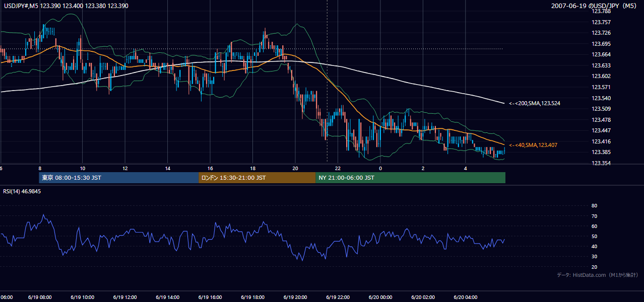Click the chart title 2007-06-19 のUSD/JPY (M5)
The width and height of the screenshot is (644, 302).
594,6
